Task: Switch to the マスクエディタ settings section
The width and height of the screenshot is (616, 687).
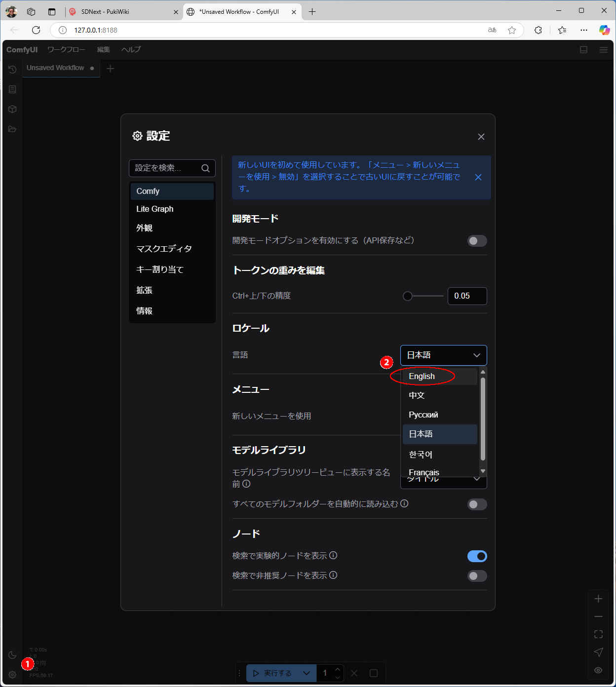Action: point(164,249)
